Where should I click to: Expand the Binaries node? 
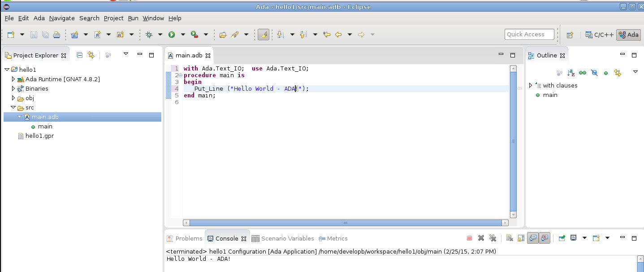(13, 88)
